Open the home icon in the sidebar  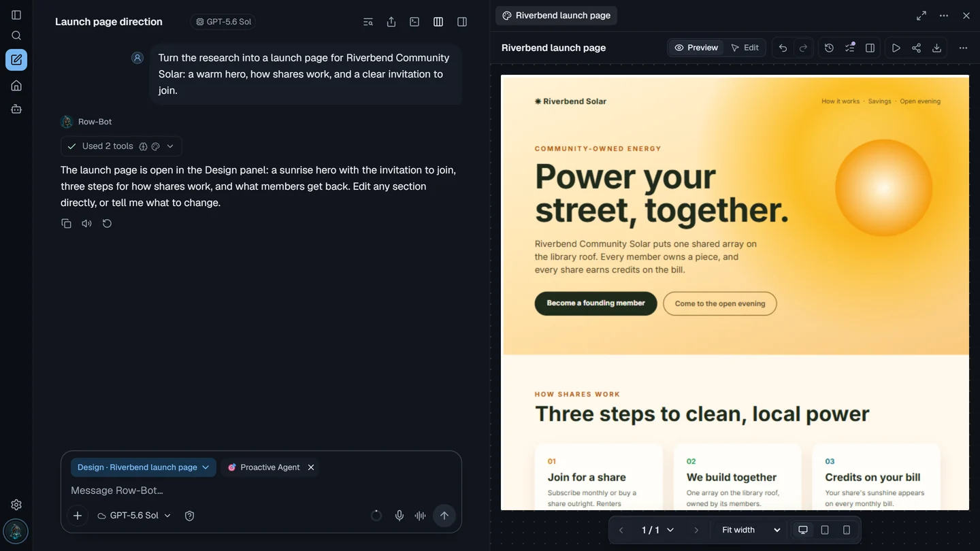tap(16, 86)
